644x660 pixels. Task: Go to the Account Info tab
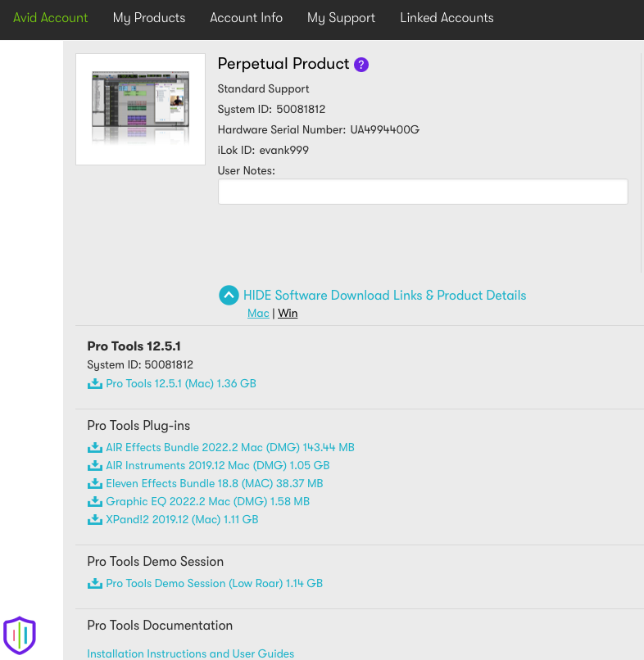coord(247,18)
